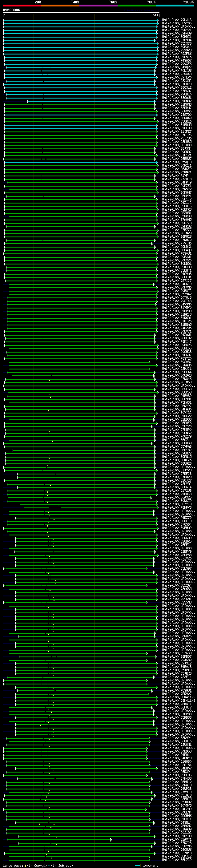This screenshot has width=197, height=868.
Task: Select the UniRef100_B8MJL2 label
Action: pyautogui.click(x=177, y=857)
